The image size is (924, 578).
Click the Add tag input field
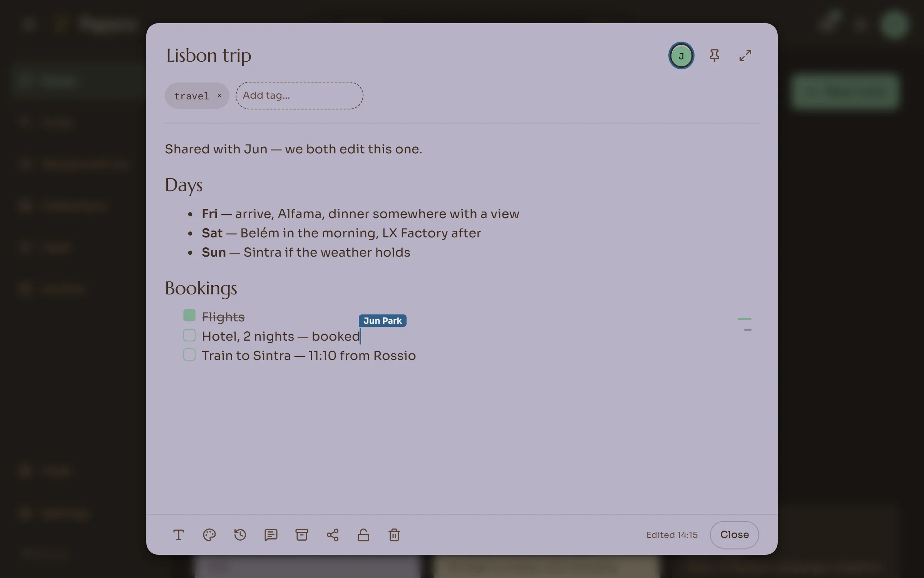pyautogui.click(x=300, y=95)
